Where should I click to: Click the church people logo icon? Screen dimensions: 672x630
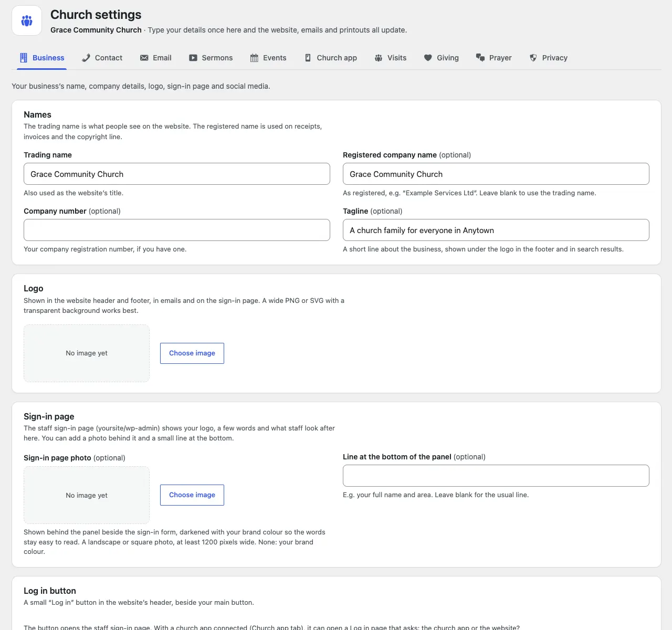tap(27, 21)
